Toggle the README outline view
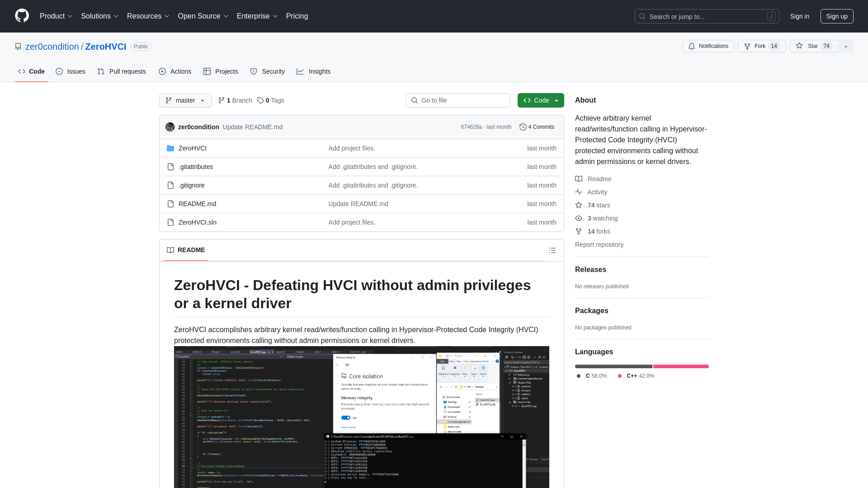The height and width of the screenshot is (488, 868). tap(552, 250)
